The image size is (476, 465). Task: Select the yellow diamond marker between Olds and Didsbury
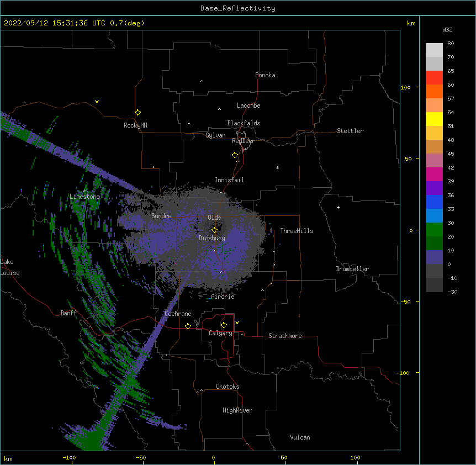tap(214, 230)
